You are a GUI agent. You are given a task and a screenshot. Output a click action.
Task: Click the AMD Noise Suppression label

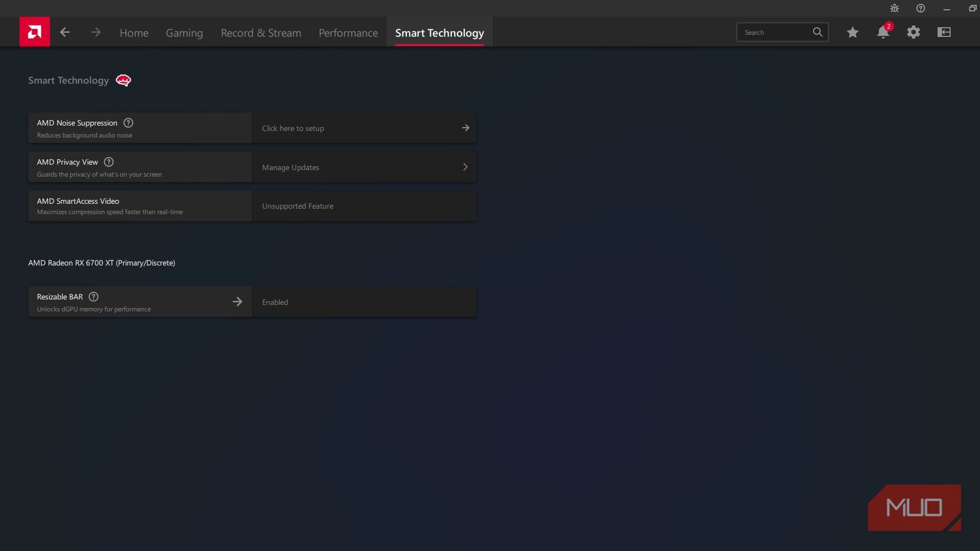click(x=77, y=123)
